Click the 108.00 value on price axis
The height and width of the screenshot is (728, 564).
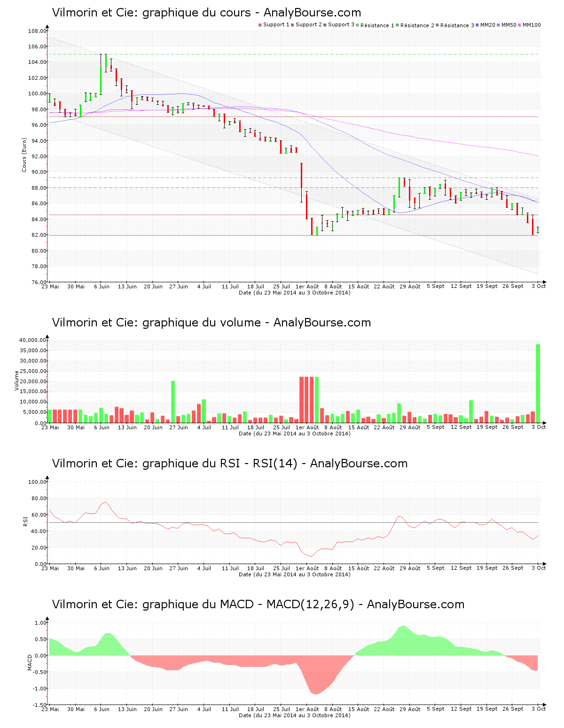(x=38, y=31)
